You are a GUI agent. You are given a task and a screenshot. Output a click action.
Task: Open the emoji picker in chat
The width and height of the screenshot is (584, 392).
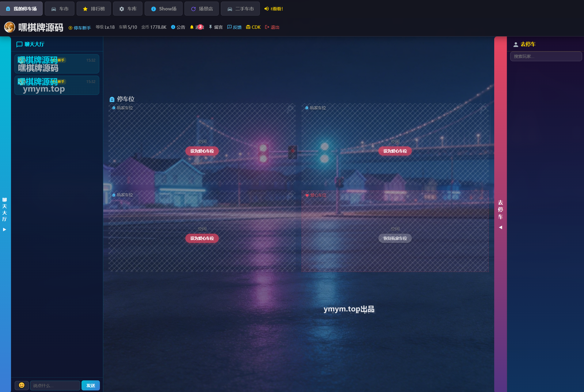point(22,385)
